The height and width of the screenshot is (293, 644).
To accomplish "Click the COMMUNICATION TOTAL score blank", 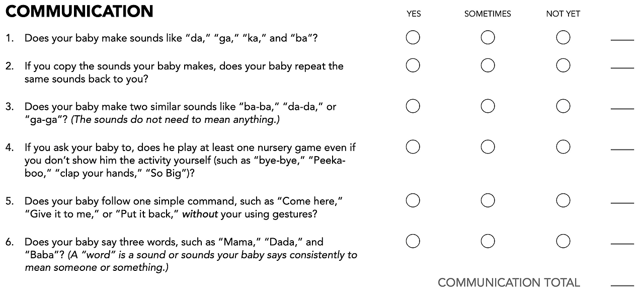I will [622, 285].
